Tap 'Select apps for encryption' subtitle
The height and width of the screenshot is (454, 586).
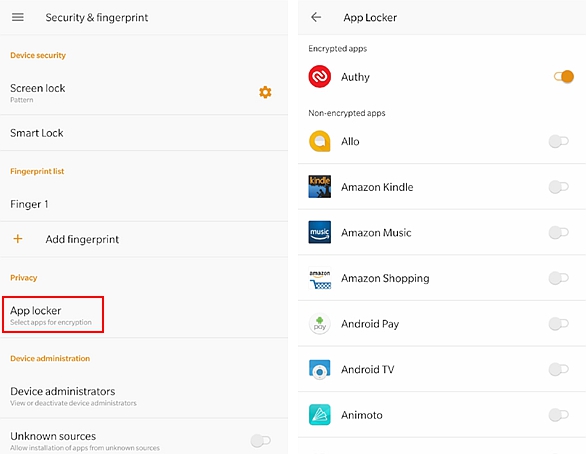pyautogui.click(x=51, y=322)
